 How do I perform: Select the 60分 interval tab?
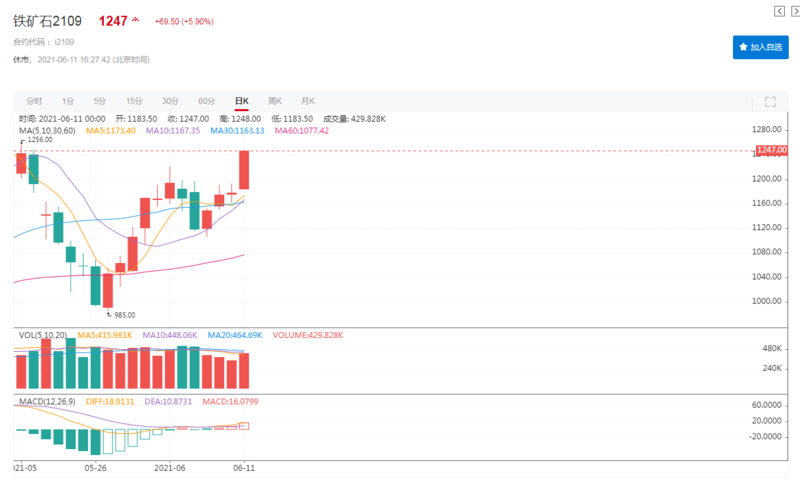[206, 101]
